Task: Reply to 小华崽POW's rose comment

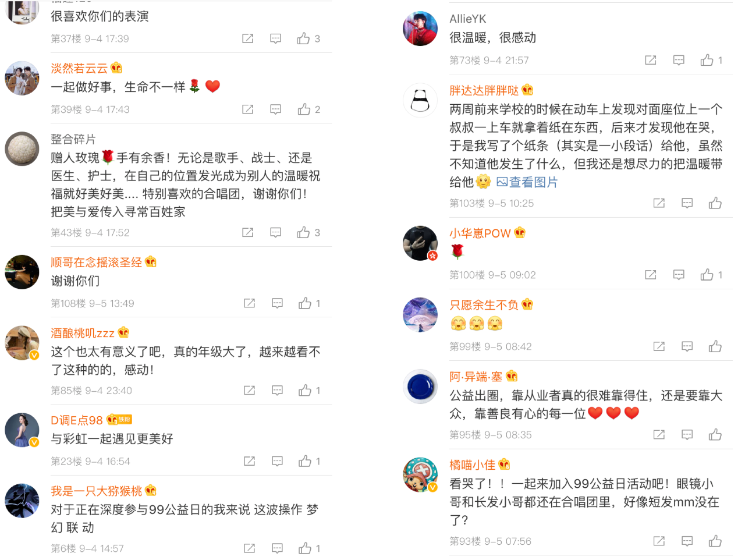Action: [x=679, y=275]
